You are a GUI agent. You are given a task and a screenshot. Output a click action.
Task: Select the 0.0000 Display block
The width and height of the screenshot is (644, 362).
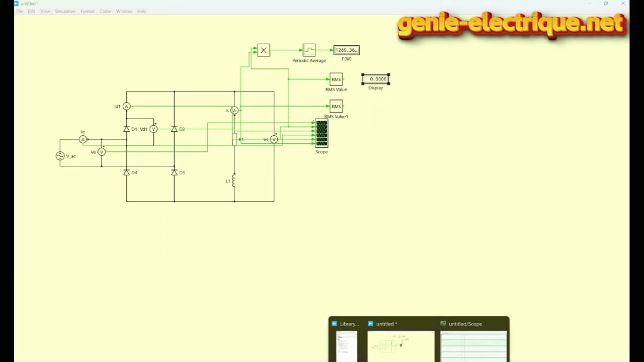point(376,79)
